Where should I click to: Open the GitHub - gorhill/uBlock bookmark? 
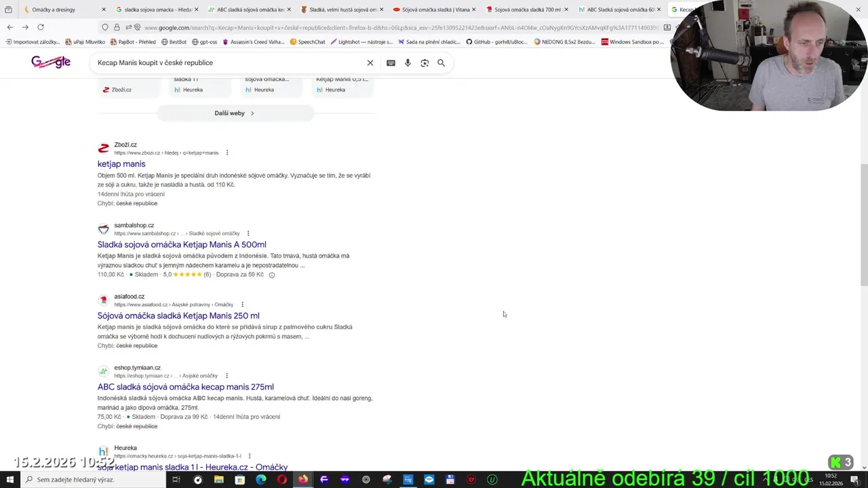496,42
